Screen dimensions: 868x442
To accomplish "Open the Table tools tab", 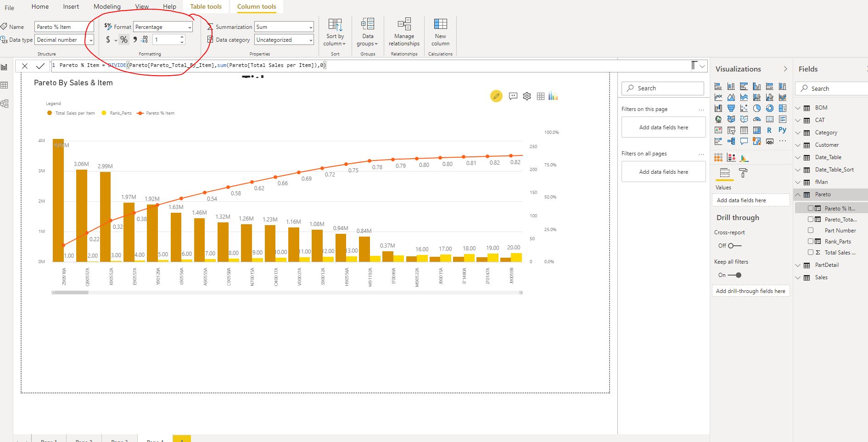I will coord(205,6).
